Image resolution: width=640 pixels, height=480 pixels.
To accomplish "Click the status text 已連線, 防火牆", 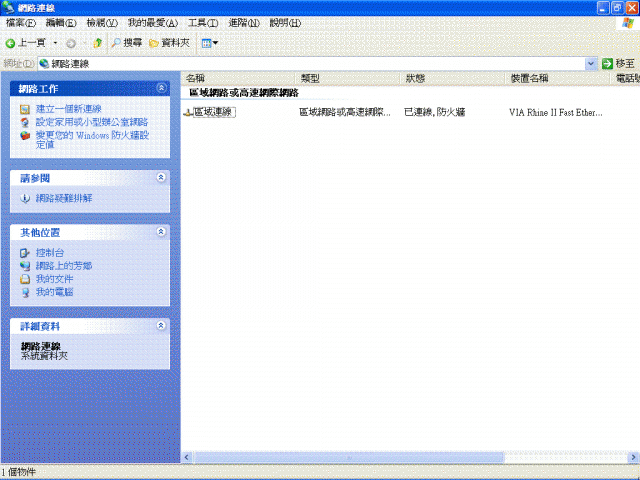I will click(435, 112).
